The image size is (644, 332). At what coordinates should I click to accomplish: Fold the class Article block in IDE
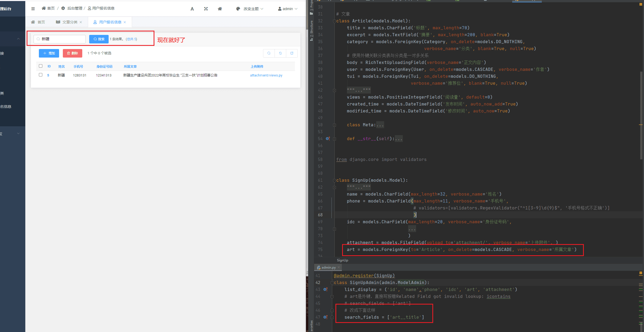pos(334,21)
